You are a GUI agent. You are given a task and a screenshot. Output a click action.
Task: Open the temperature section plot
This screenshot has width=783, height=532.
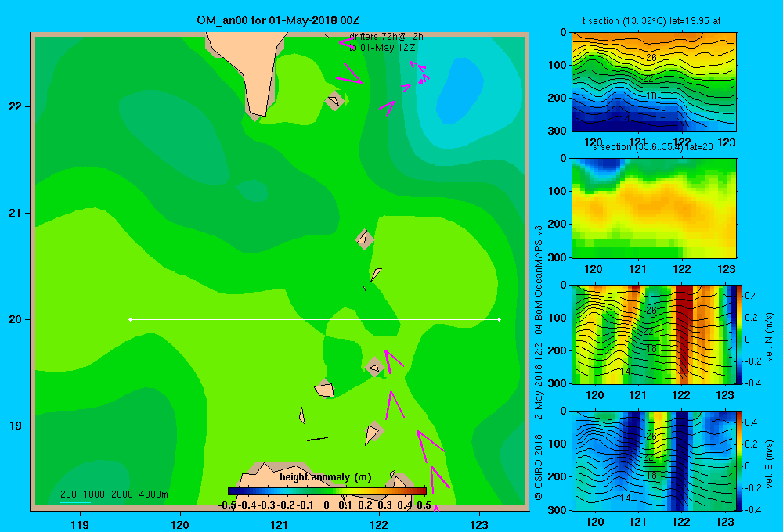[x=654, y=82]
